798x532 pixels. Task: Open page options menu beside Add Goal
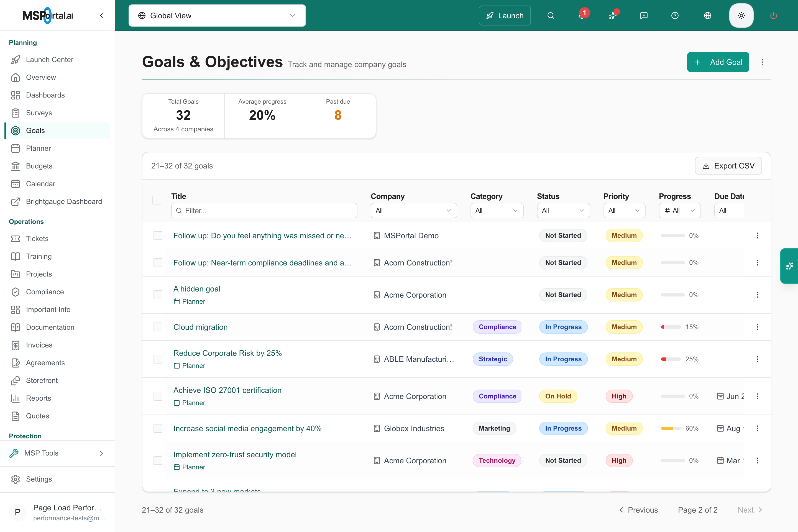pyautogui.click(x=762, y=62)
